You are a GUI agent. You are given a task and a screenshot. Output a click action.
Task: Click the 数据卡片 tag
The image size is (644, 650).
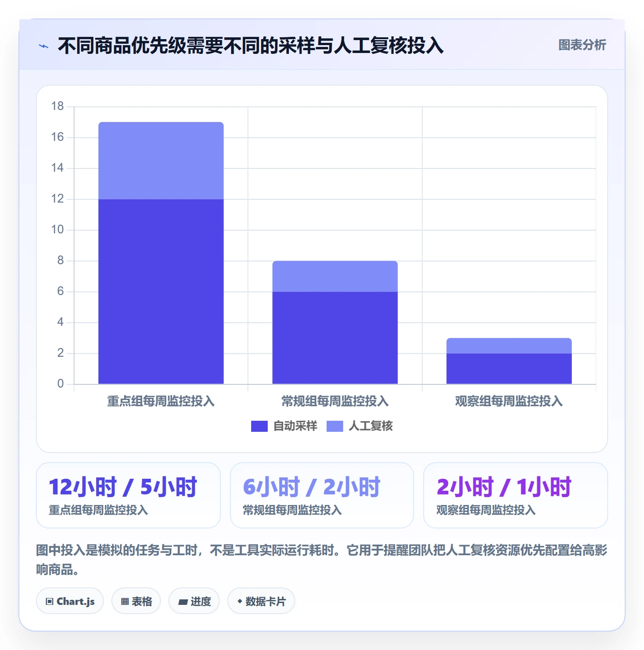261,601
